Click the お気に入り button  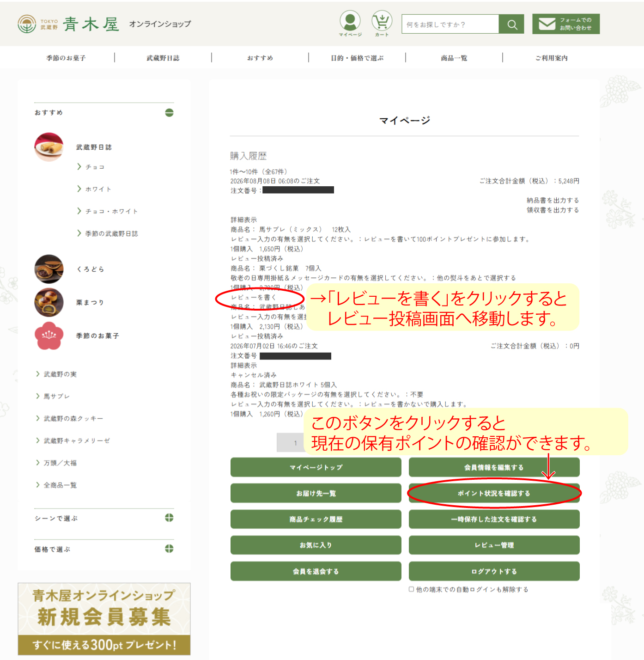tap(316, 545)
